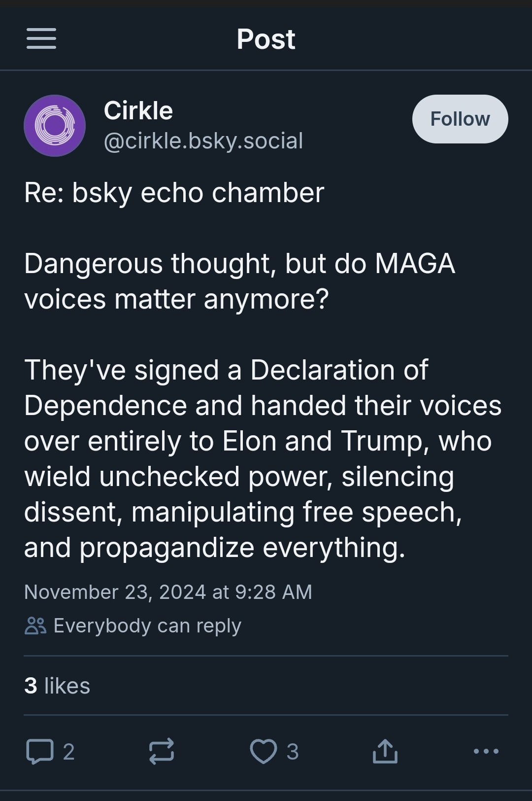Viewport: 532px width, 801px height.
Task: Click the like count next to heart
Action: [293, 752]
